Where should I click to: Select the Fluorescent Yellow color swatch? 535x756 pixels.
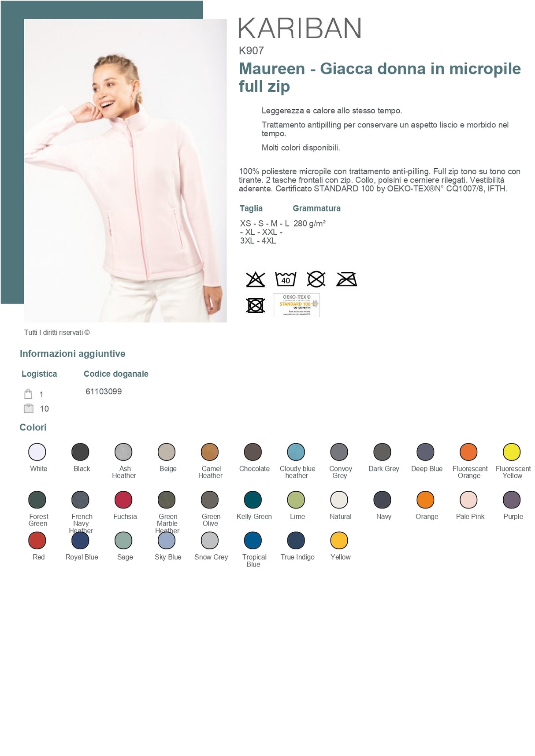[x=512, y=452]
